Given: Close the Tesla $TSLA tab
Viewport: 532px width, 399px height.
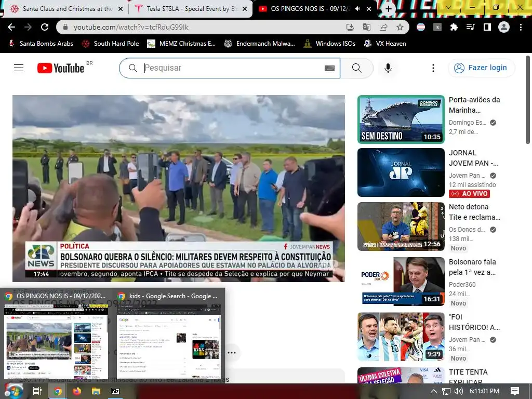Looking at the screenshot, I should (245, 9).
